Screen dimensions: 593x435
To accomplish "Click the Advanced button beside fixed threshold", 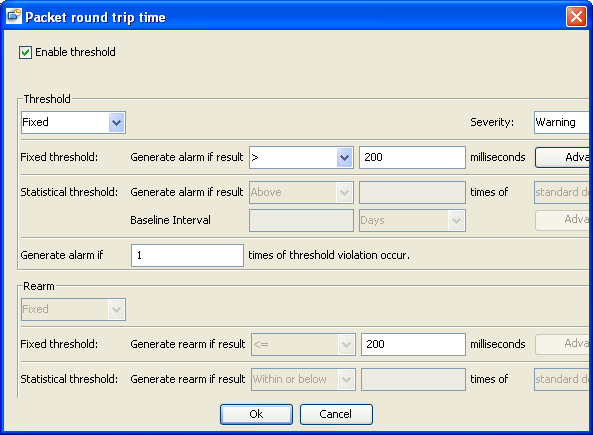I will point(564,157).
